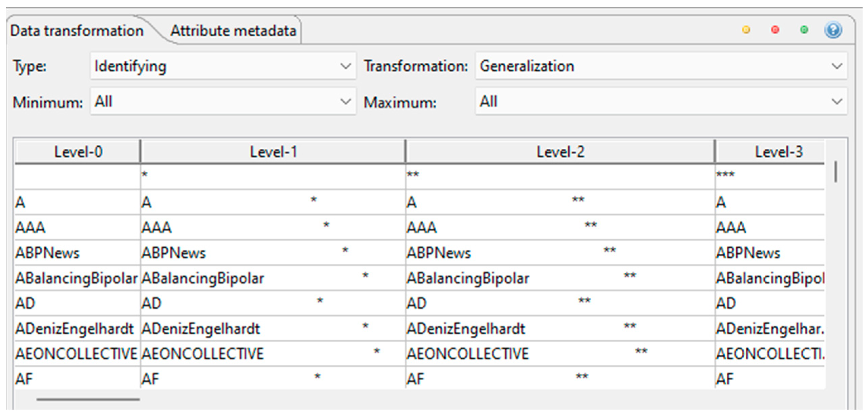Switch to the Attribute metadata tab
This screenshot has height=417, width=868.
[233, 31]
